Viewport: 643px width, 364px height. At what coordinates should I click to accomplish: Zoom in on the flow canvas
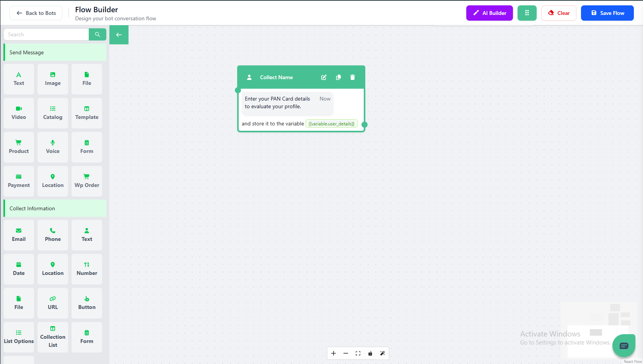pos(334,353)
